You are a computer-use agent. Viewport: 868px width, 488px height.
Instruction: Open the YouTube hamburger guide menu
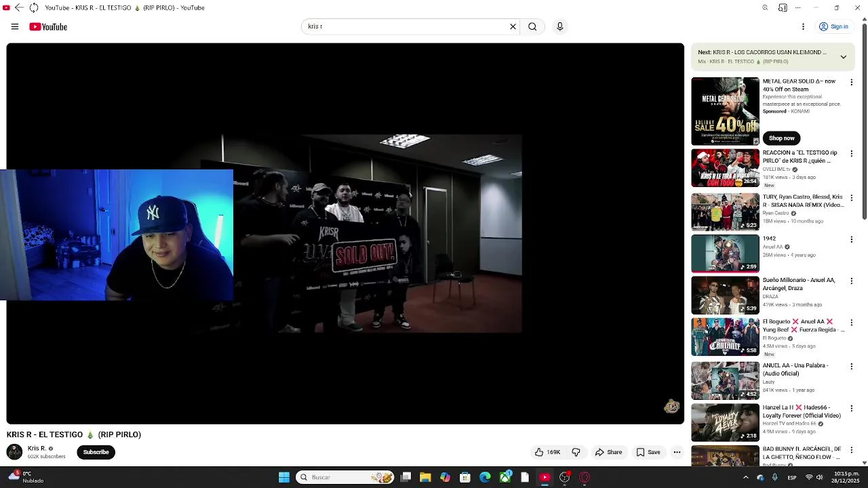point(14,26)
